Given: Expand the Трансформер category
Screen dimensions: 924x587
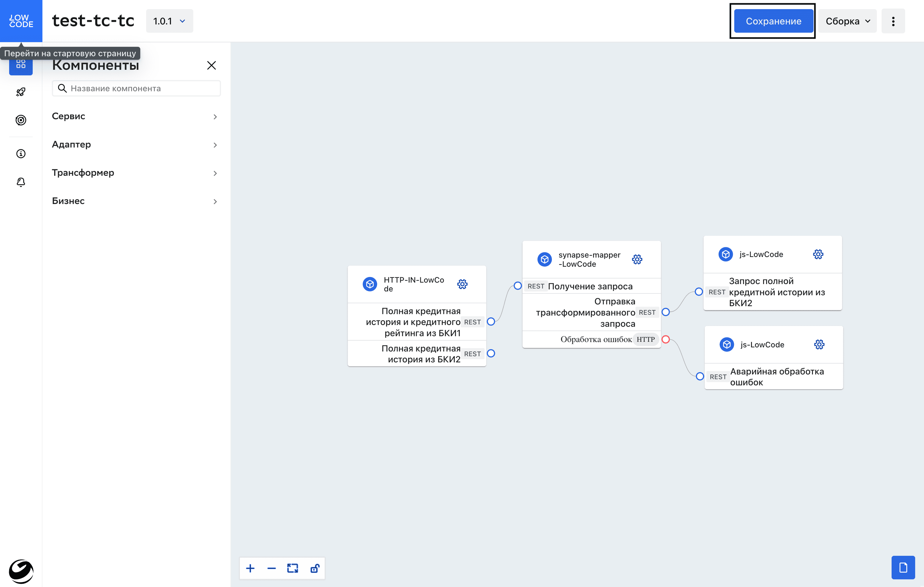Looking at the screenshot, I should pos(136,173).
